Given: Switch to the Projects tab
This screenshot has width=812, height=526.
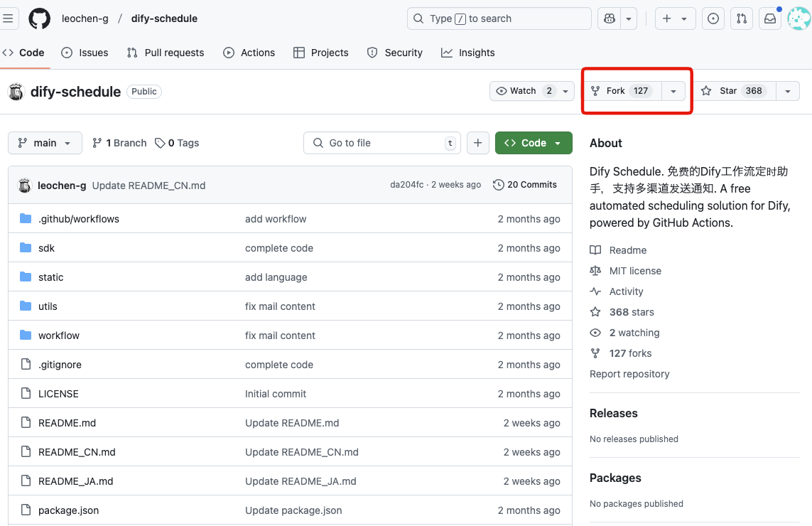Looking at the screenshot, I should pyautogui.click(x=320, y=53).
